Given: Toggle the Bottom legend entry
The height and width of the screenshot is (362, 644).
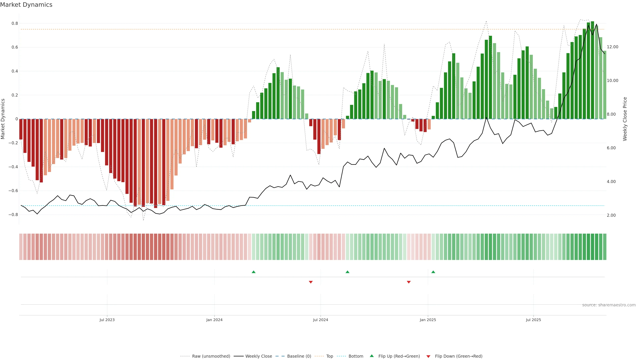Looking at the screenshot, I should click(356, 356).
